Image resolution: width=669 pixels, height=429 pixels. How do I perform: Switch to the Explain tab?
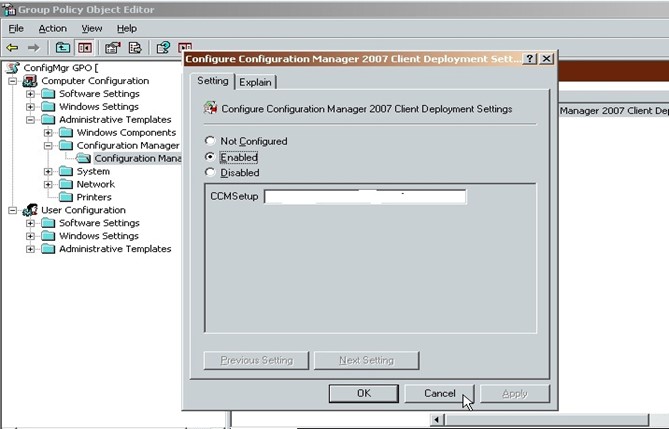tap(256, 82)
